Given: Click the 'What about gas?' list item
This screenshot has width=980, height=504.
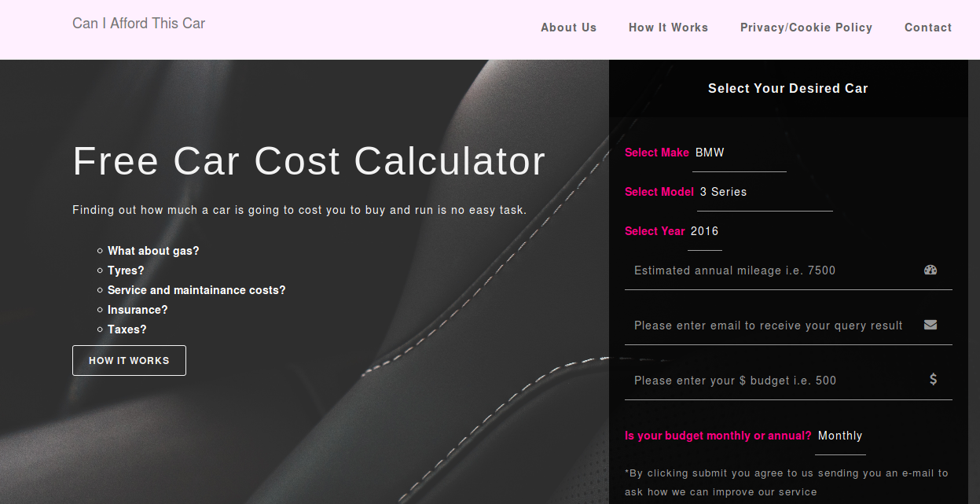Looking at the screenshot, I should tap(153, 251).
